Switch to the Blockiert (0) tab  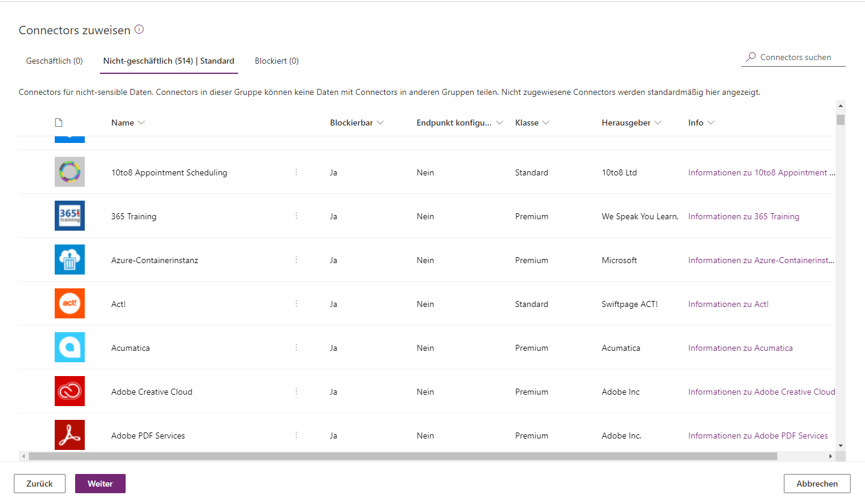[277, 61]
